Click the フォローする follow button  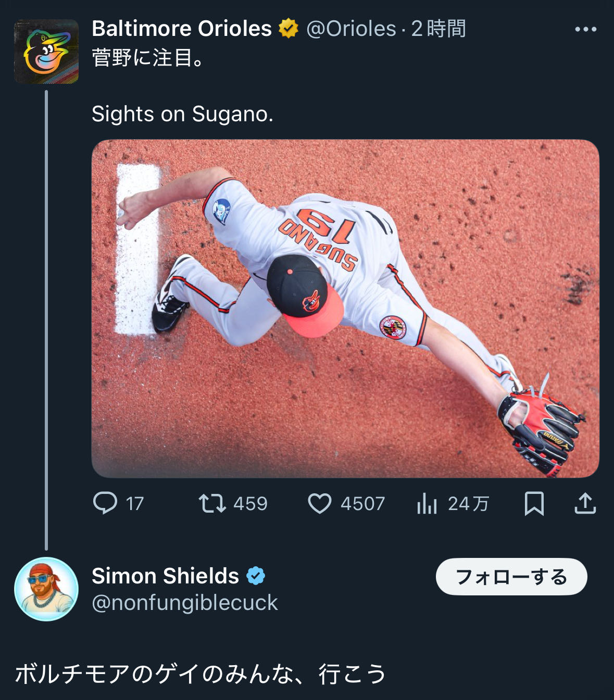click(511, 577)
